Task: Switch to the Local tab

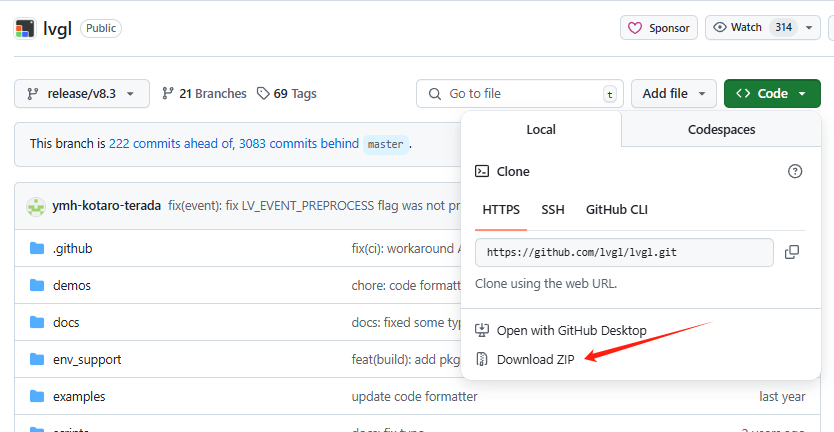Action: [x=541, y=129]
